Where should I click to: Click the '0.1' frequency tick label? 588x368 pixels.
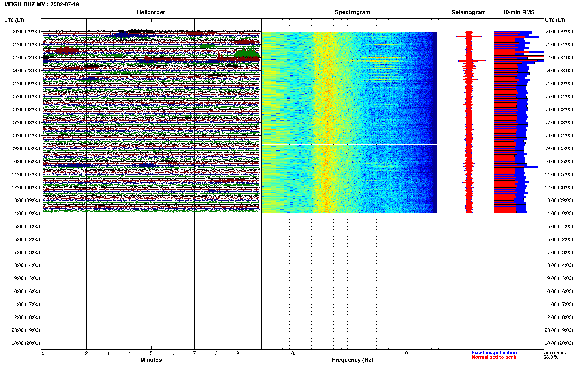coord(295,353)
